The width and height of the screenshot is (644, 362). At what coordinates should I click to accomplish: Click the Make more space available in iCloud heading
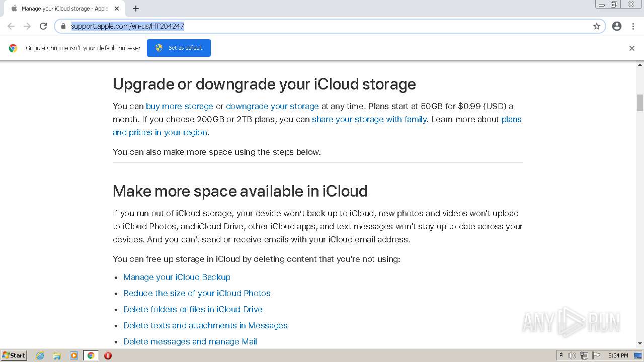[x=240, y=191]
